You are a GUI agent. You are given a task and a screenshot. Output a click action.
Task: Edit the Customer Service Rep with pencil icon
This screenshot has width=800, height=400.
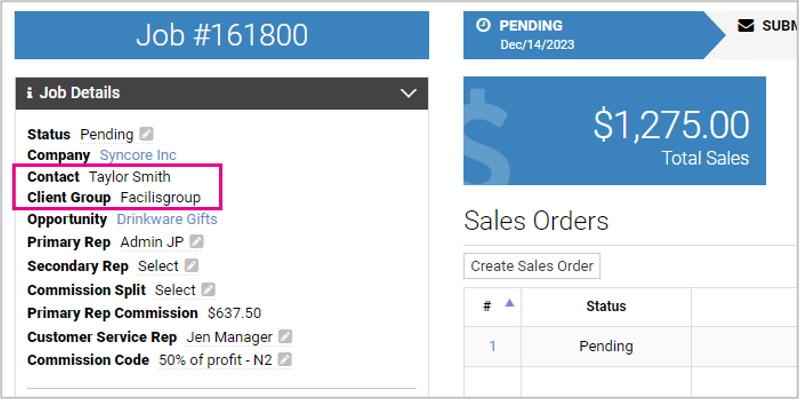285,337
